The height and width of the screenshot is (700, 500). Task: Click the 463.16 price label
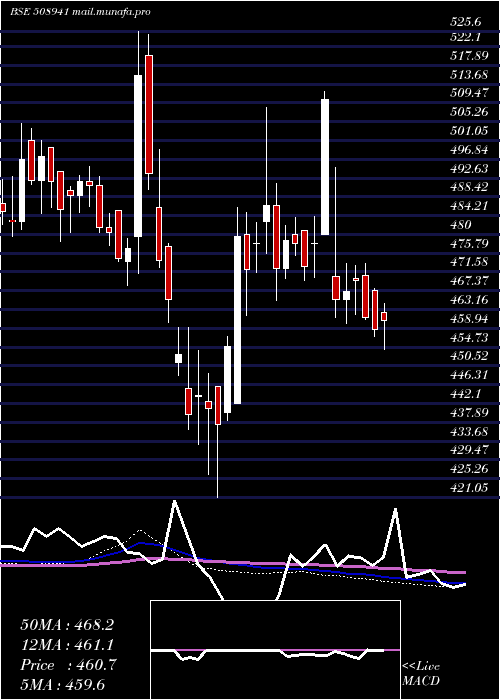pos(469,300)
